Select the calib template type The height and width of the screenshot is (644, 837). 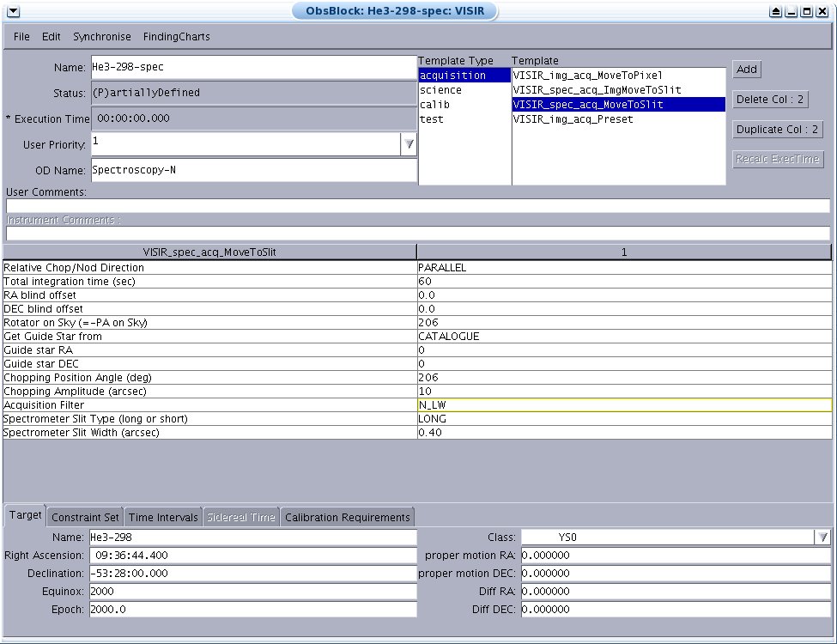[464, 105]
